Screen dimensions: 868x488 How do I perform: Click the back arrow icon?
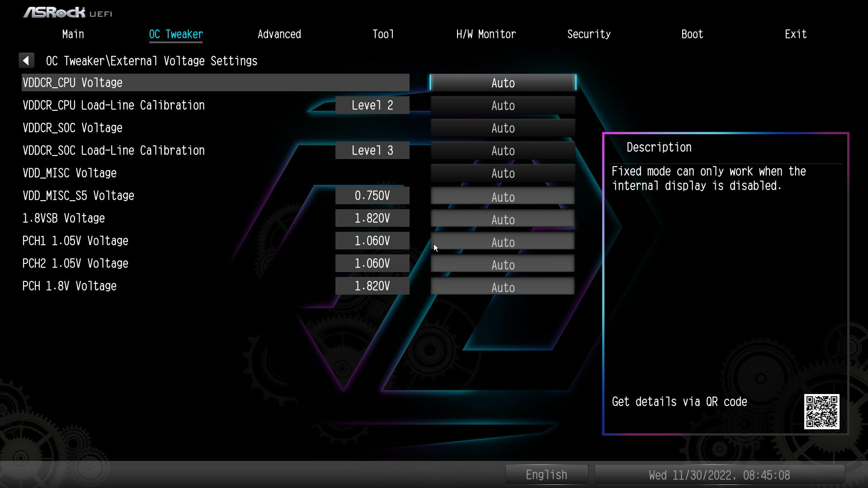tap(26, 61)
